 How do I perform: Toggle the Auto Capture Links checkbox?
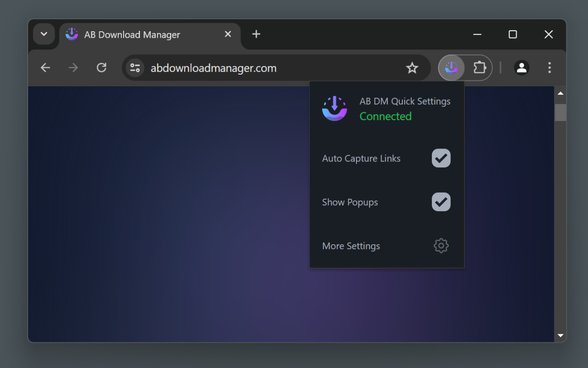(x=441, y=158)
